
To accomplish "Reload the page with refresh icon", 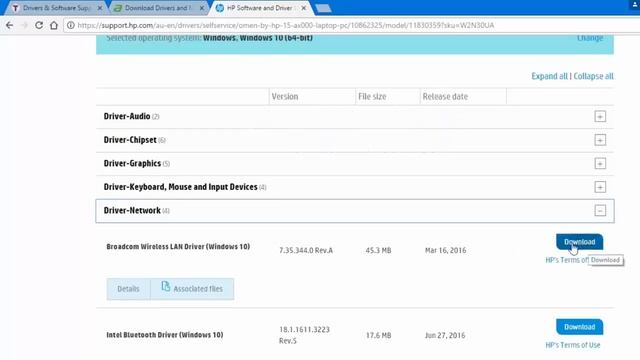I will [x=39, y=25].
